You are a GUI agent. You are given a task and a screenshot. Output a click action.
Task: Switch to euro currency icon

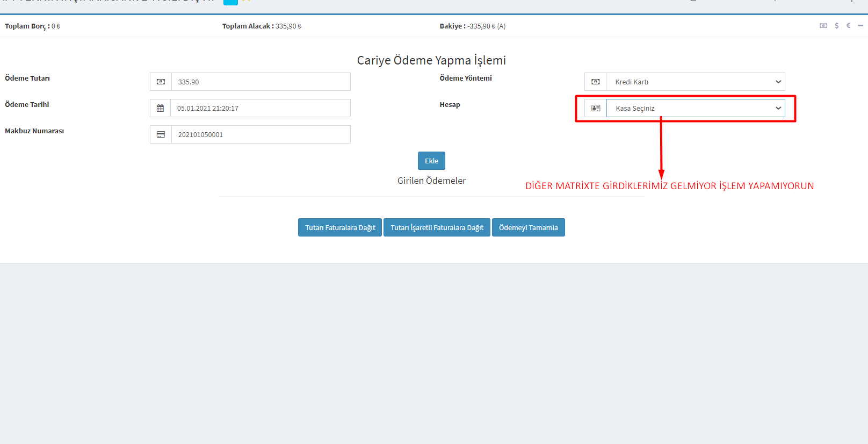click(848, 26)
